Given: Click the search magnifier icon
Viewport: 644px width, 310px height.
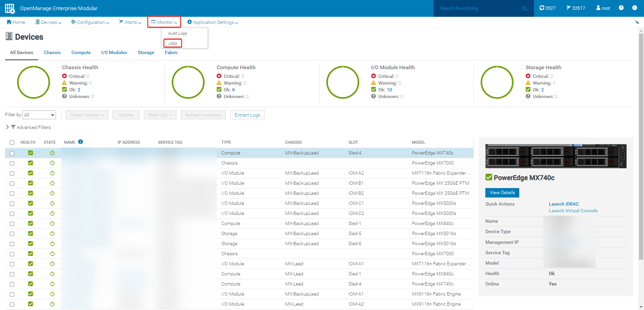Looking at the screenshot, I should pyautogui.click(x=525, y=8).
